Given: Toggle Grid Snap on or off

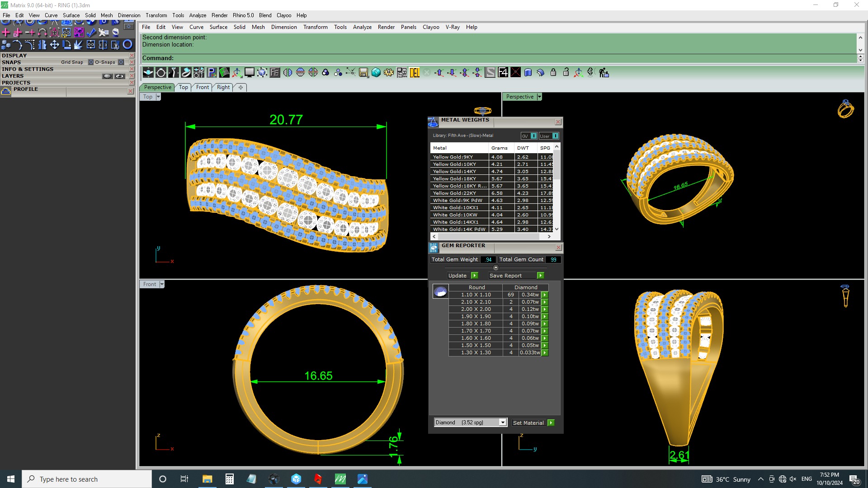Looking at the screenshot, I should pyautogui.click(x=90, y=62).
